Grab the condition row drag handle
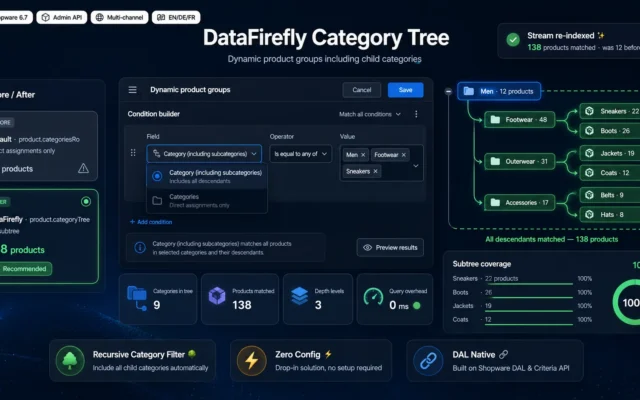 pyautogui.click(x=133, y=153)
